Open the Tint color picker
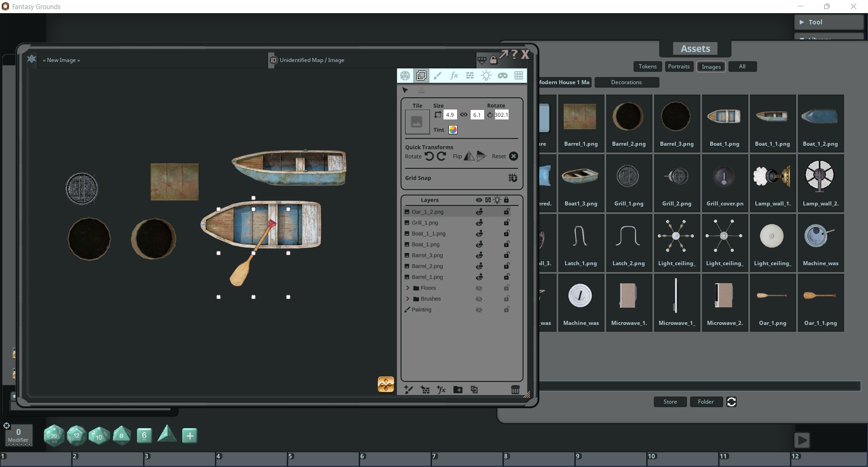Screen dimensions: 868x467 click(453, 130)
